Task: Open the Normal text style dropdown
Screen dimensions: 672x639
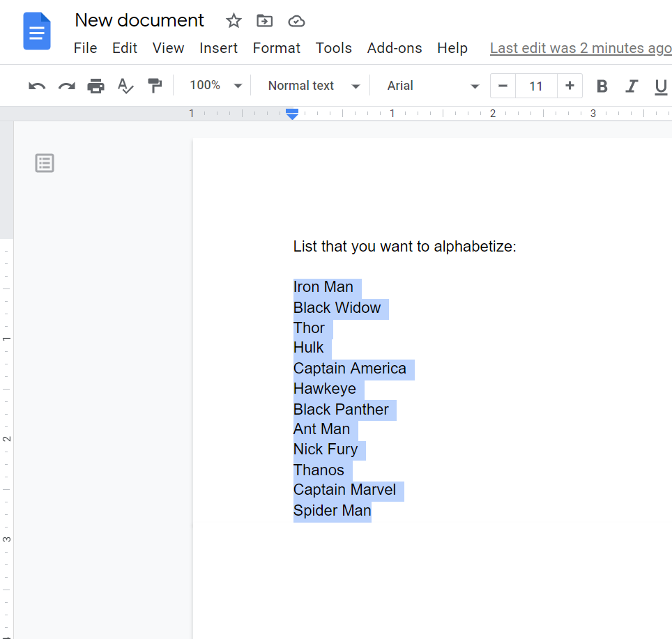Action: point(313,86)
